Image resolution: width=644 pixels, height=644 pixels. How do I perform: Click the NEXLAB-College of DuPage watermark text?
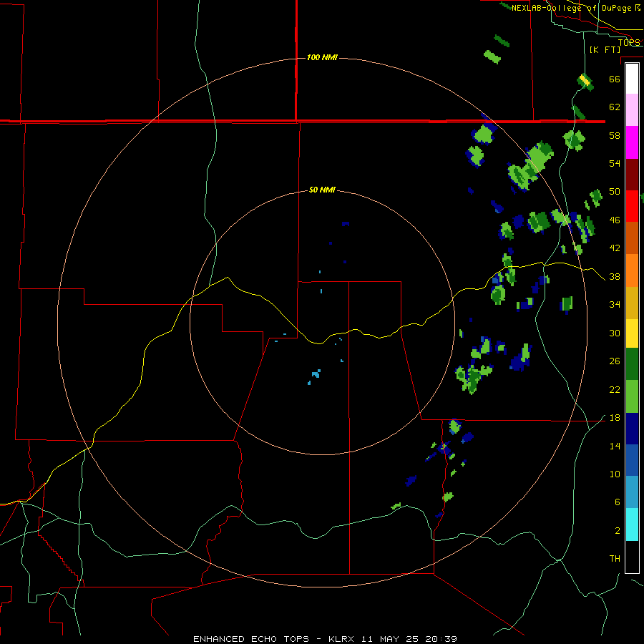tap(575, 8)
